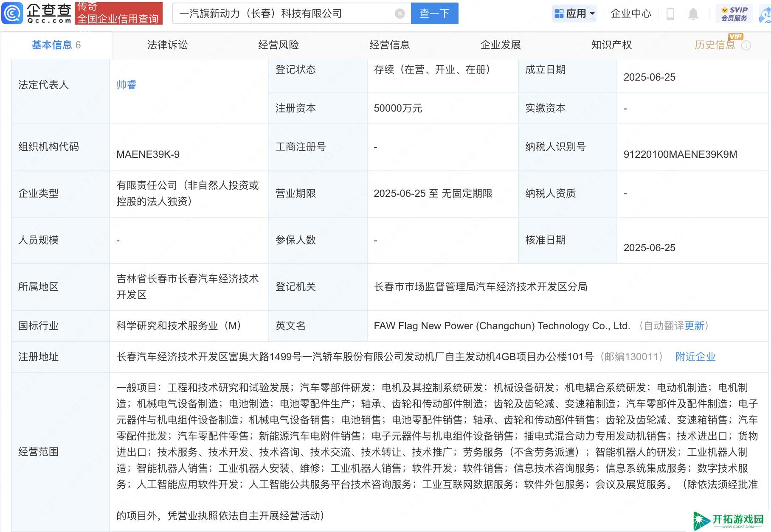Open 企业中心 menu
Screen dimensions: 771x532
[630, 14]
